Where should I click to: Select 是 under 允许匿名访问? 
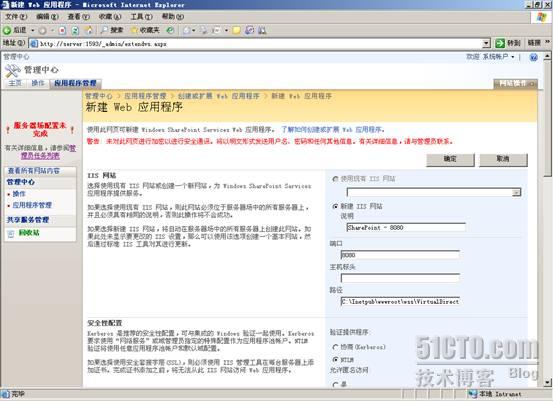click(335, 385)
